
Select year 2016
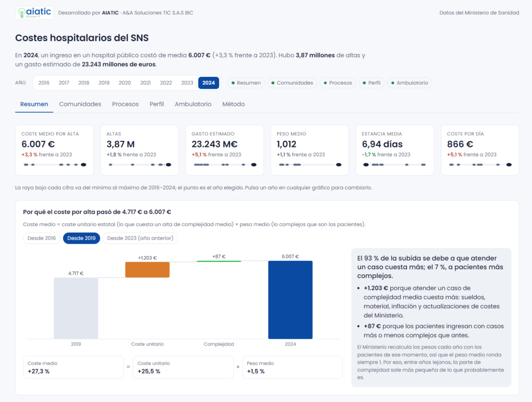point(44,83)
